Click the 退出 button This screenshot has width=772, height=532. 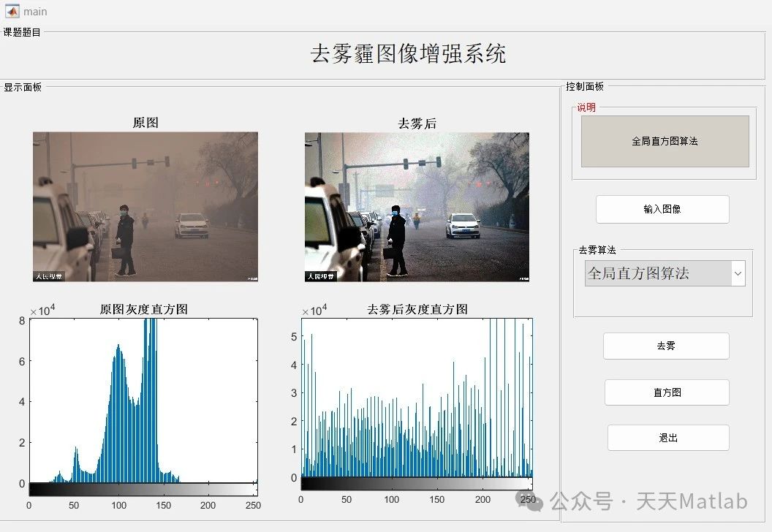point(668,438)
